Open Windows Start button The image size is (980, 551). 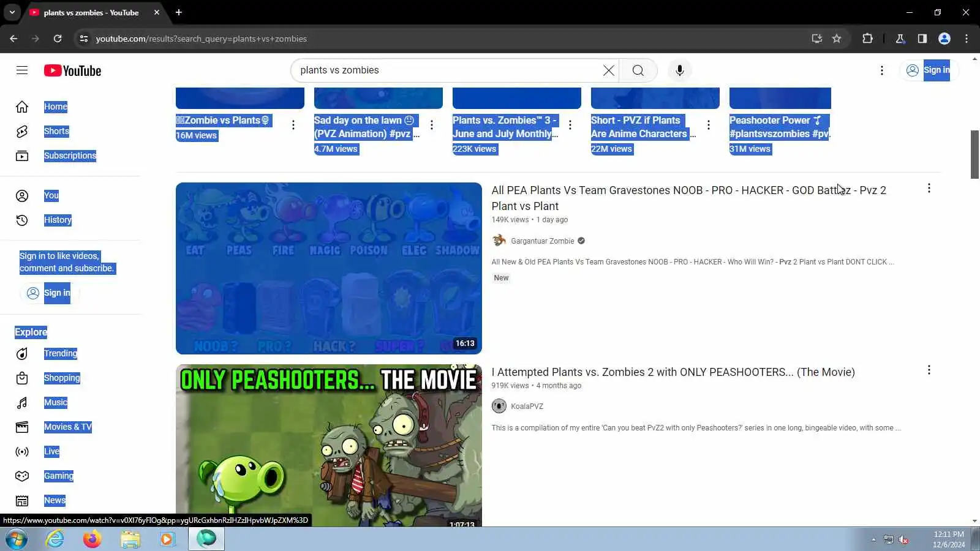[16, 539]
